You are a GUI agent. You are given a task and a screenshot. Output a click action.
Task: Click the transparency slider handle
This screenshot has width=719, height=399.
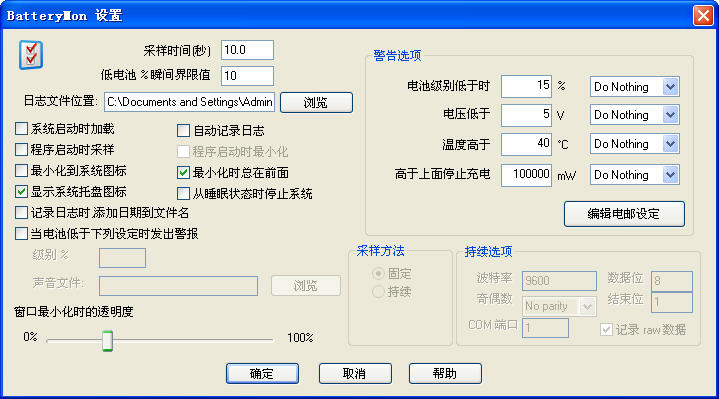(107, 341)
